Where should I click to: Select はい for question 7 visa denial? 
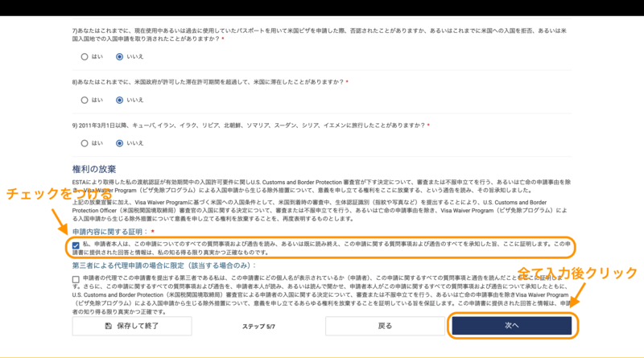click(x=85, y=56)
